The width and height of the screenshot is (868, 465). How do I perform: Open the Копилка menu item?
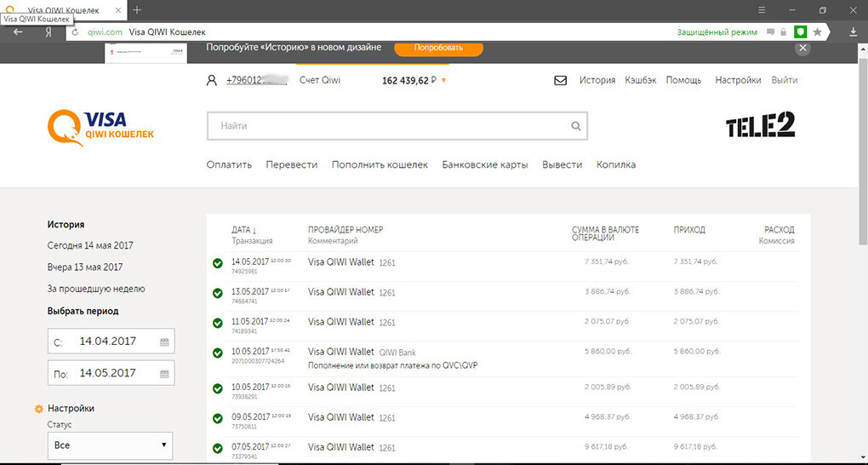coord(616,164)
